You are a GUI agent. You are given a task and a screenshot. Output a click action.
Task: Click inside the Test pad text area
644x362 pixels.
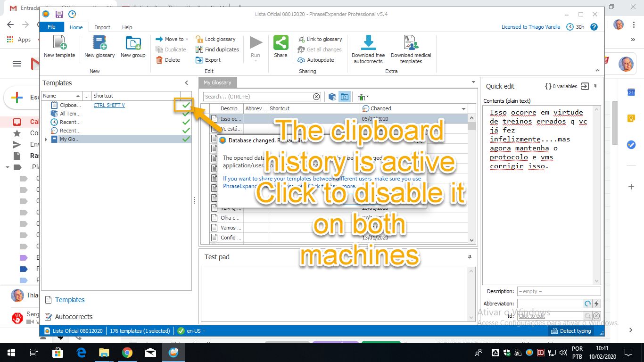pyautogui.click(x=335, y=294)
